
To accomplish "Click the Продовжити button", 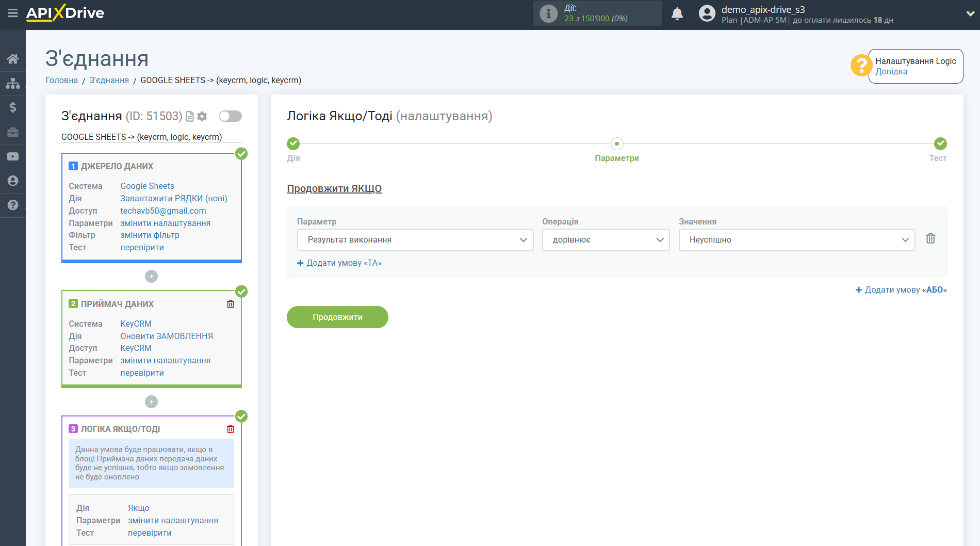I will pyautogui.click(x=337, y=317).
